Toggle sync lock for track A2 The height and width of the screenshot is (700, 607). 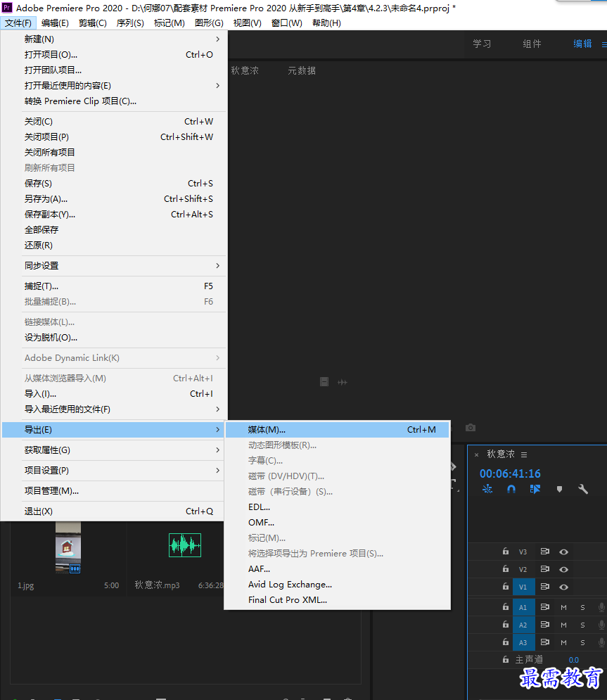point(545,625)
